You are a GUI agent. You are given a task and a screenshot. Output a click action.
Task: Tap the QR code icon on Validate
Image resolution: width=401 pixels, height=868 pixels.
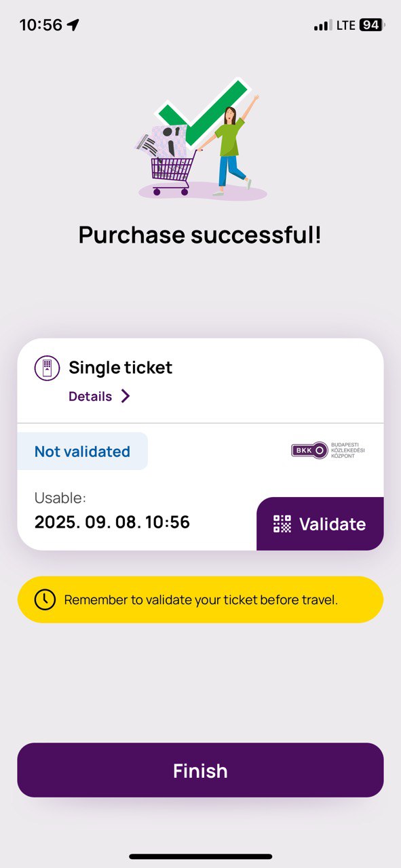pyautogui.click(x=282, y=524)
